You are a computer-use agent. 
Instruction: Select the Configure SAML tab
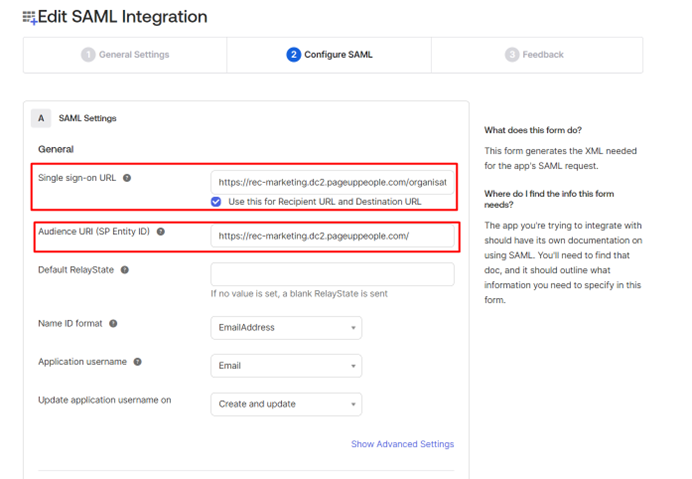pos(329,55)
